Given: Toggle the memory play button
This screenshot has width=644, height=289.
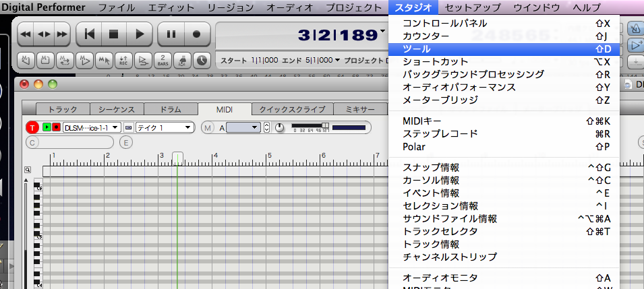Looking at the screenshot, I should pyautogui.click(x=84, y=61).
